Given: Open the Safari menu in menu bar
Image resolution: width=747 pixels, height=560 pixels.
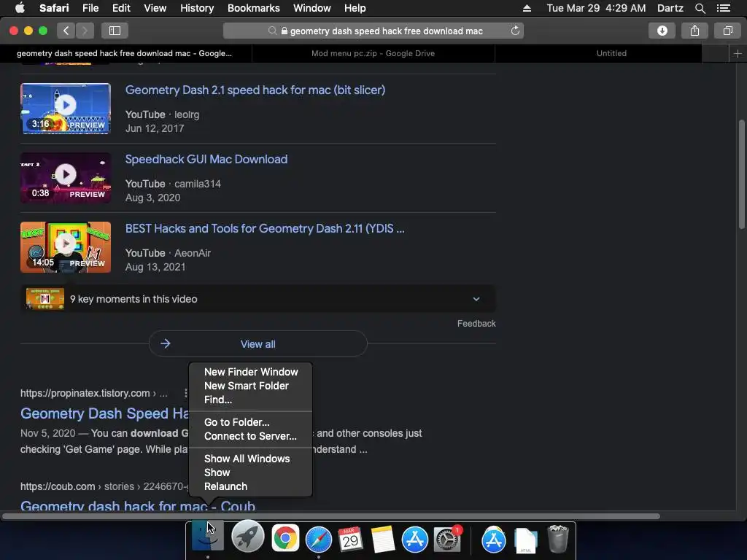Looking at the screenshot, I should tap(54, 8).
